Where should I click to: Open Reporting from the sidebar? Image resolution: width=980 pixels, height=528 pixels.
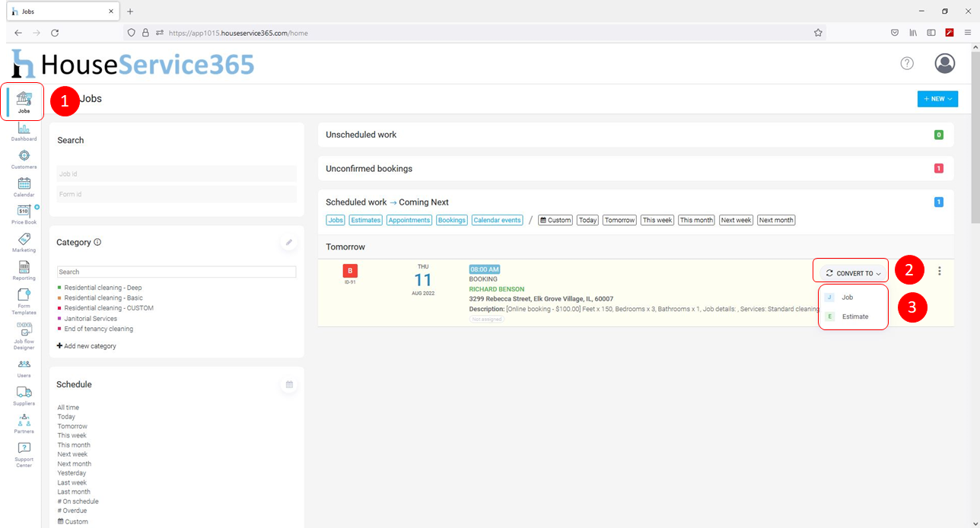(24, 271)
